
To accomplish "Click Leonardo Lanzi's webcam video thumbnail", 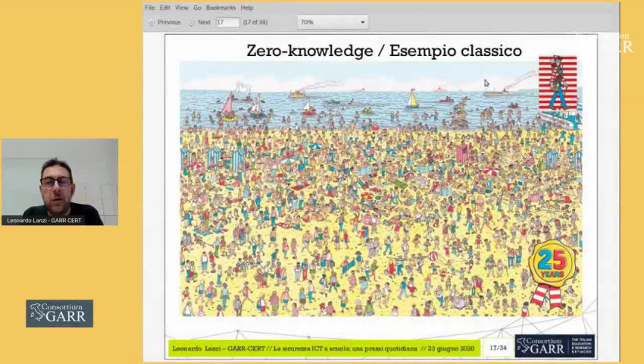I will click(x=60, y=182).
